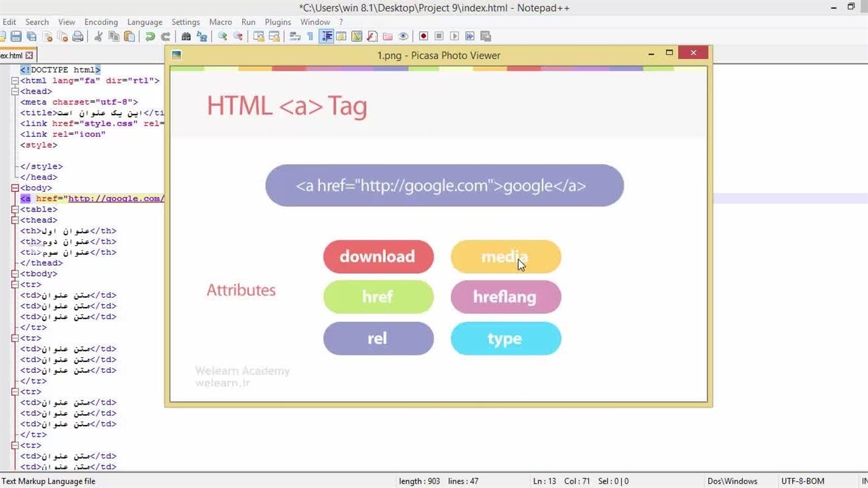The height and width of the screenshot is (488, 868).
Task: Collapse the head section code fold
Action: [15, 91]
